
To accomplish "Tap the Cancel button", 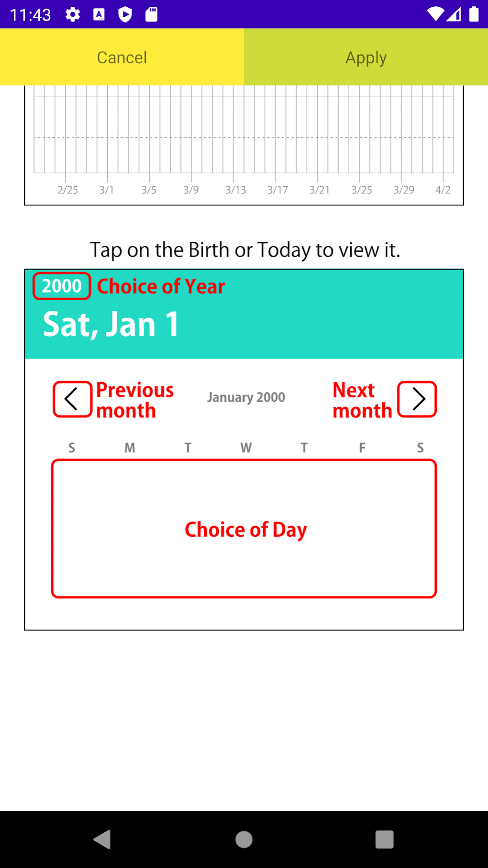I will point(122,57).
